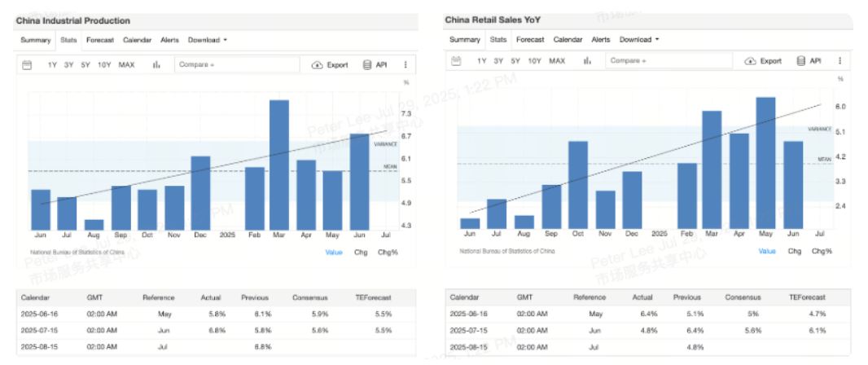Open three-dot more options menu in Industrial Production chart
The width and height of the screenshot is (868, 365).
click(405, 65)
